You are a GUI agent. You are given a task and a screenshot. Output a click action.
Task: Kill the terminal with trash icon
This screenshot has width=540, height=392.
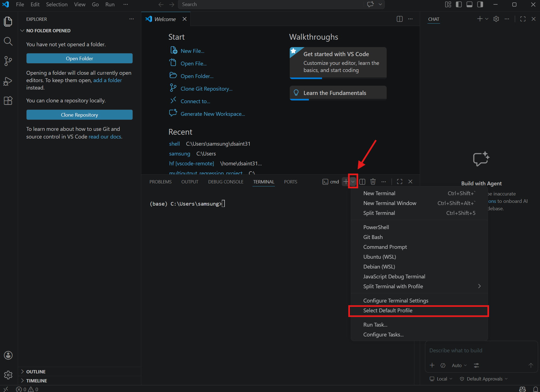(x=373, y=181)
